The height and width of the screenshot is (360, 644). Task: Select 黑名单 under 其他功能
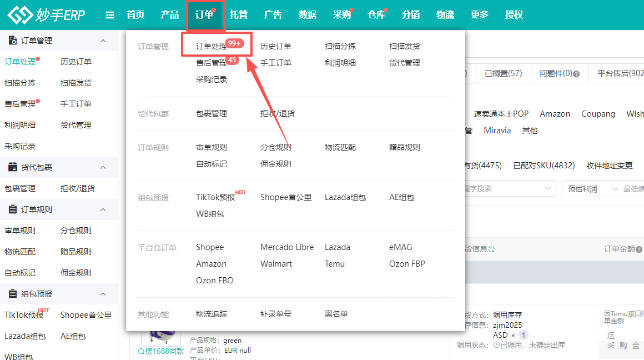[336, 314]
